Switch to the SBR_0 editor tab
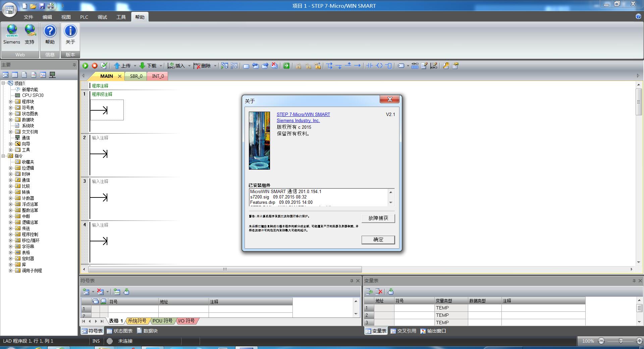This screenshot has width=644, height=349. coord(136,76)
